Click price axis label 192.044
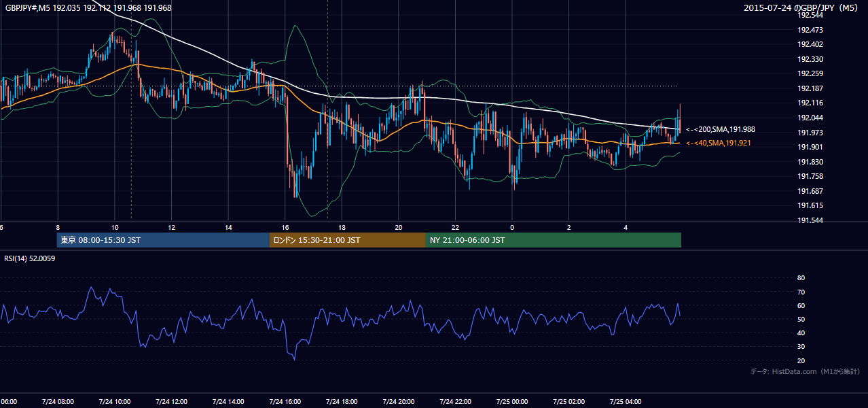 (810, 118)
